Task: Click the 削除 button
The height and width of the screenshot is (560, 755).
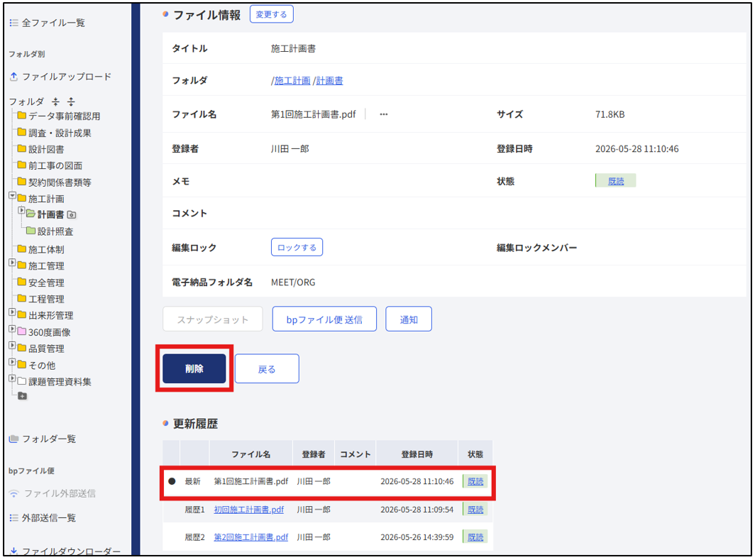Action: [194, 369]
